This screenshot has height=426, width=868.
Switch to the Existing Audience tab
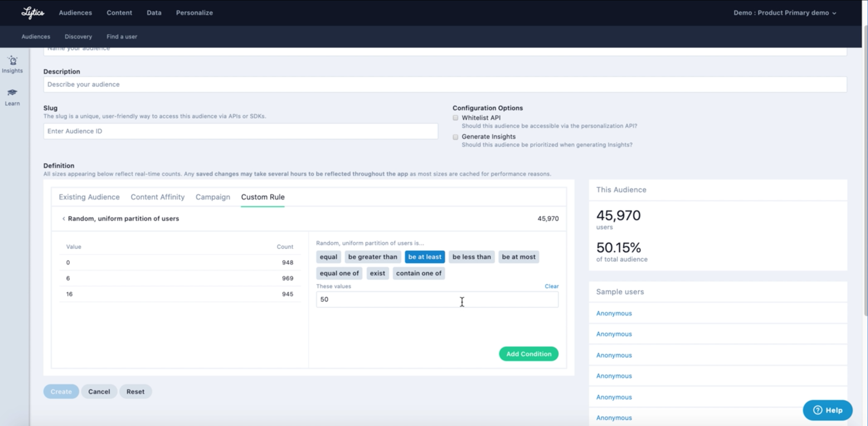point(89,197)
